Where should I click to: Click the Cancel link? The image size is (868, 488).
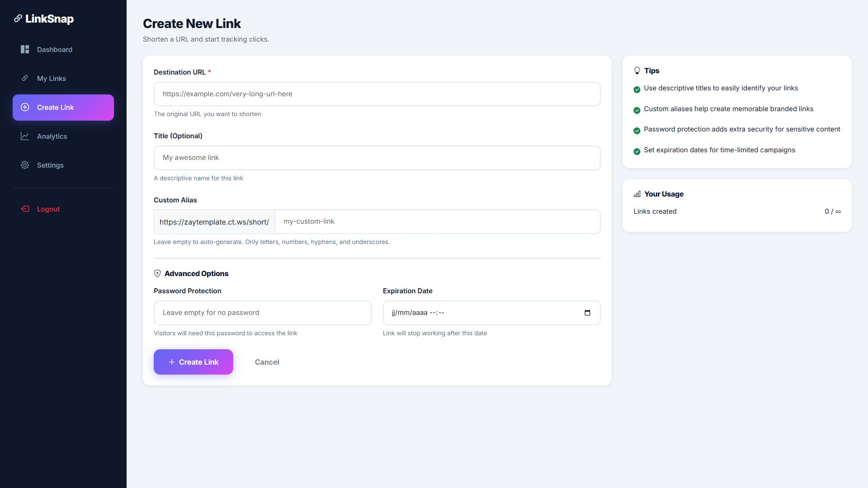tap(267, 362)
